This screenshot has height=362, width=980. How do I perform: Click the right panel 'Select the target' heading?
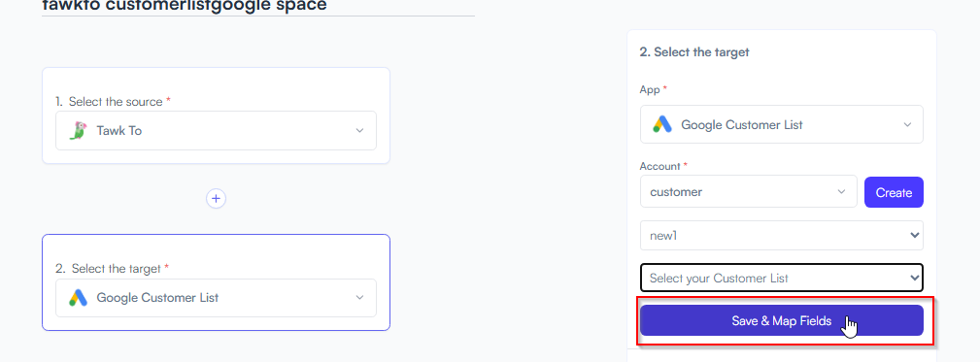click(694, 52)
